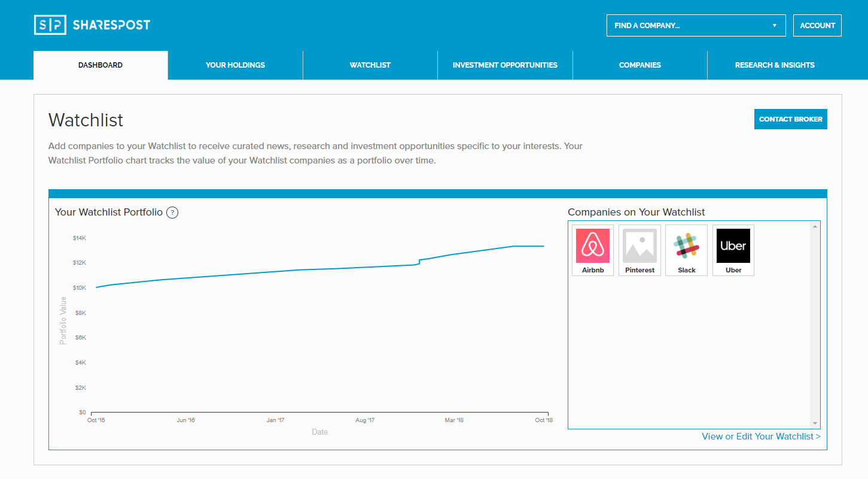Click the watchlist scrollbar down arrow

click(x=815, y=423)
